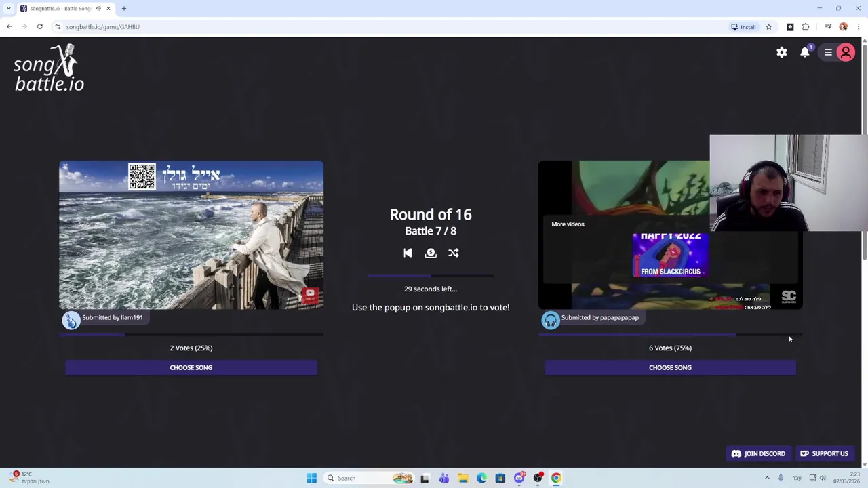The width and height of the screenshot is (868, 488).
Task: Switch the keyboard language indicator
Action: click(797, 478)
